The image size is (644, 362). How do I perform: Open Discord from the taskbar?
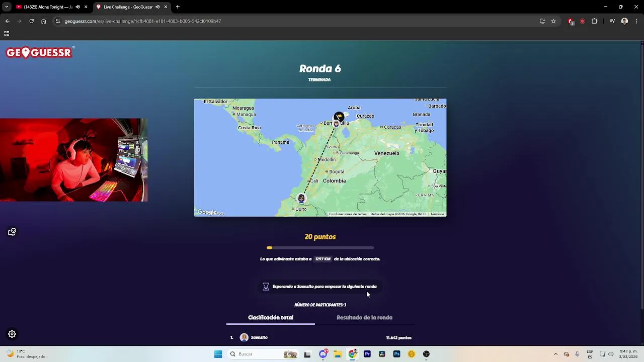tap(323, 354)
